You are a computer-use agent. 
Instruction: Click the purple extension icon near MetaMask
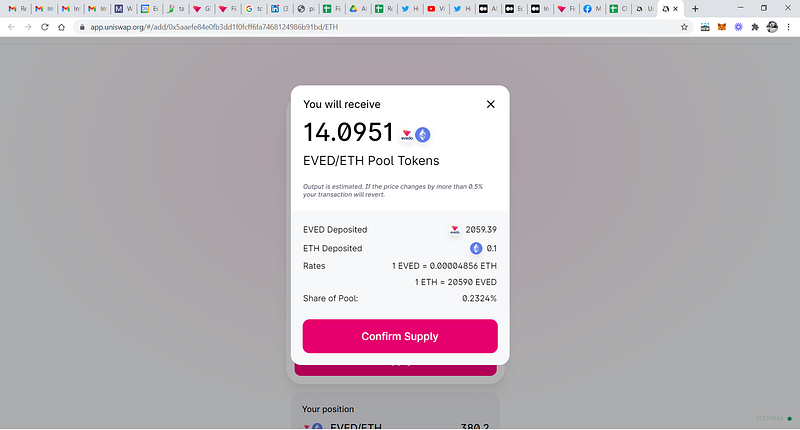pyautogui.click(x=738, y=27)
